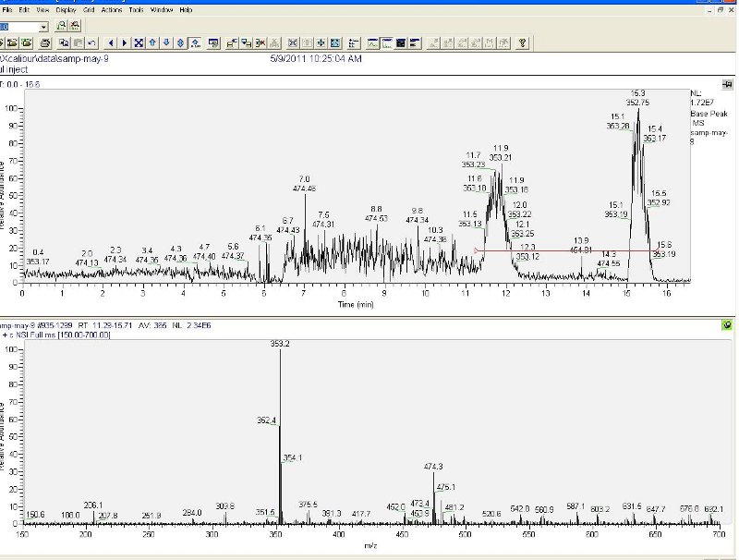The width and height of the screenshot is (739, 560).
Task: Expand the top-left combo box dropdown
Action: click(x=43, y=27)
